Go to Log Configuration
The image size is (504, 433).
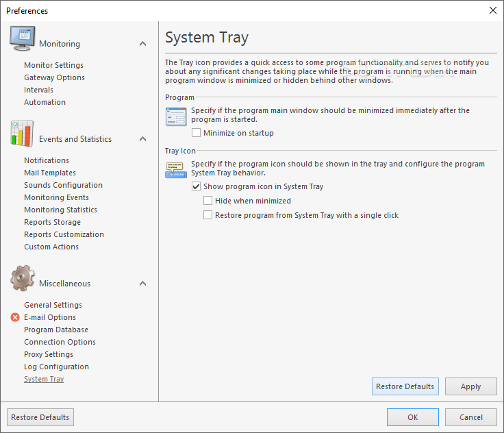(x=56, y=367)
